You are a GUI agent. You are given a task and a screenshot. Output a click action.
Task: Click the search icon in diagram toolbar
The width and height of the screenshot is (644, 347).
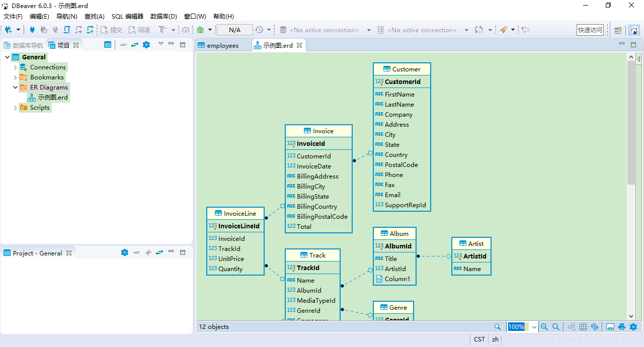[498, 327]
